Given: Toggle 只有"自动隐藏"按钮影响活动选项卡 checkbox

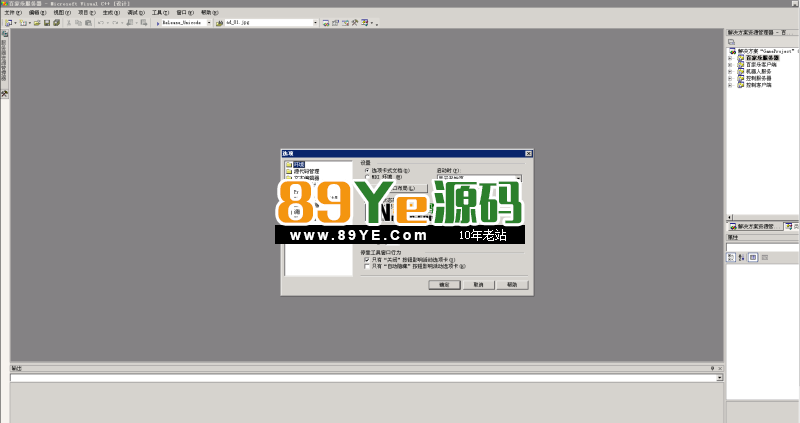Looking at the screenshot, I should 367,266.
